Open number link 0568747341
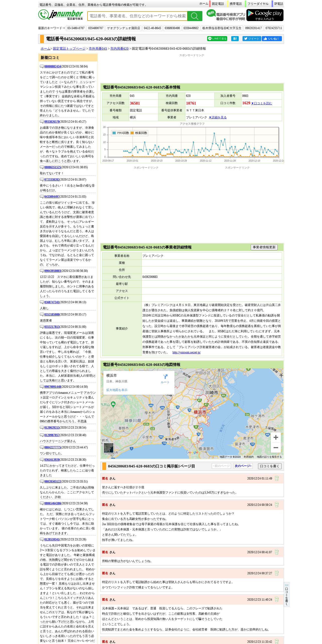 coord(52,302)
